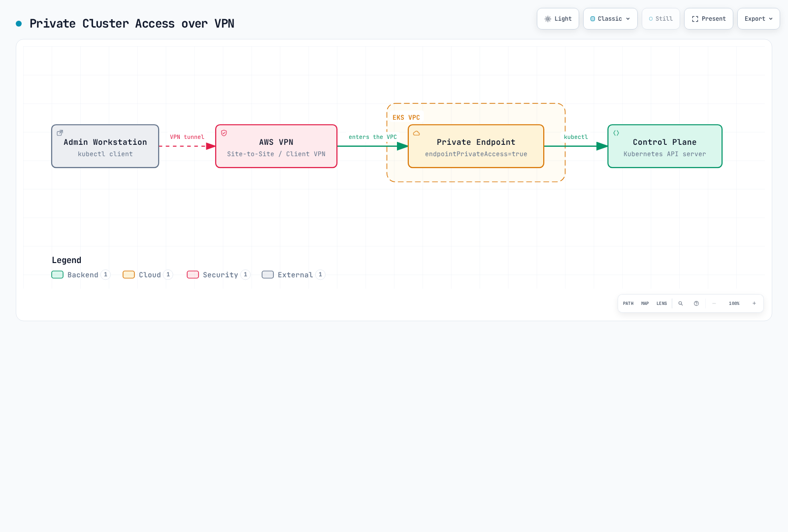Enter Present mode
This screenshot has width=788, height=532.
click(x=709, y=19)
